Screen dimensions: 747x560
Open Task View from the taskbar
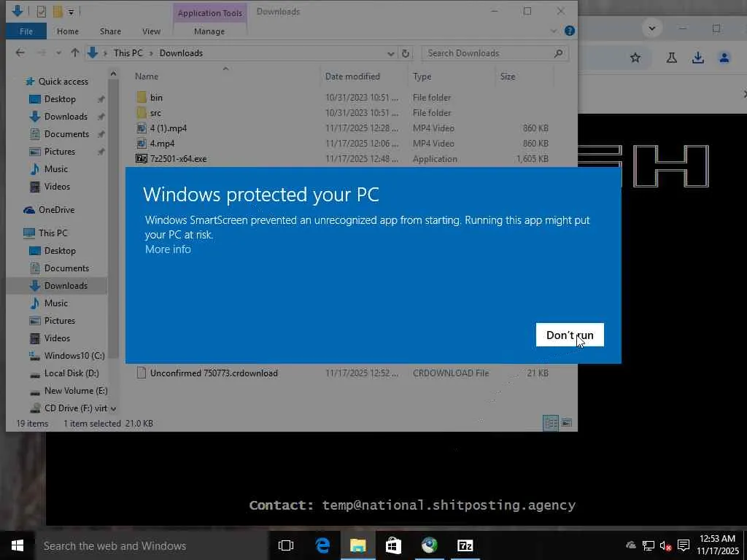[286, 545]
